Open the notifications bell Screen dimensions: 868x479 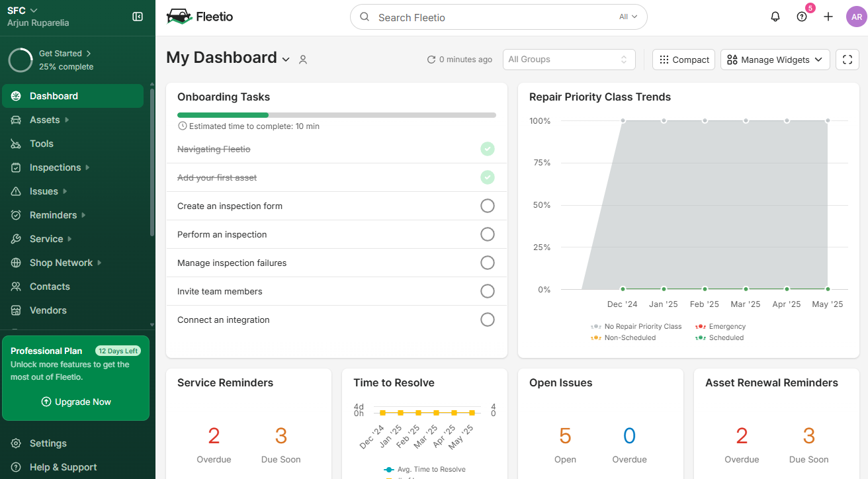tap(775, 16)
